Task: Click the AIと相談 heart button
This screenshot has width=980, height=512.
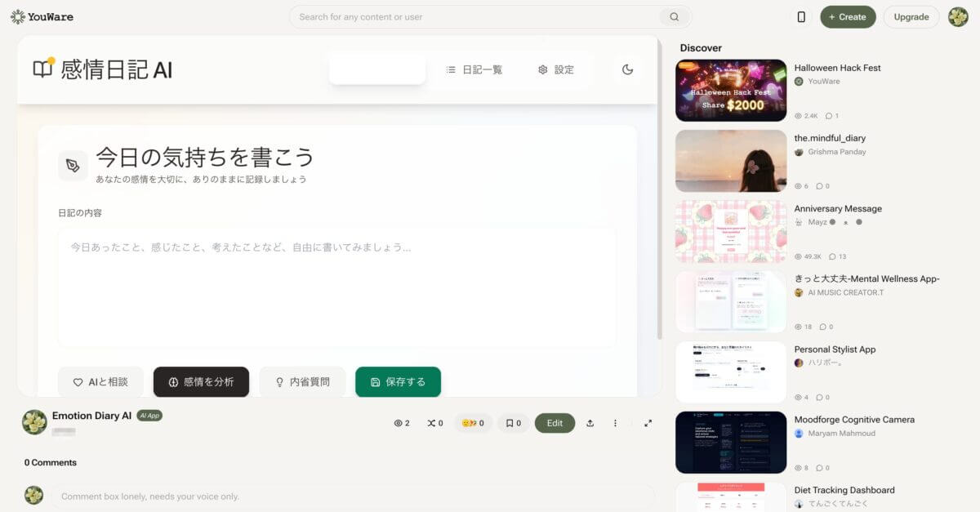Action: click(100, 381)
